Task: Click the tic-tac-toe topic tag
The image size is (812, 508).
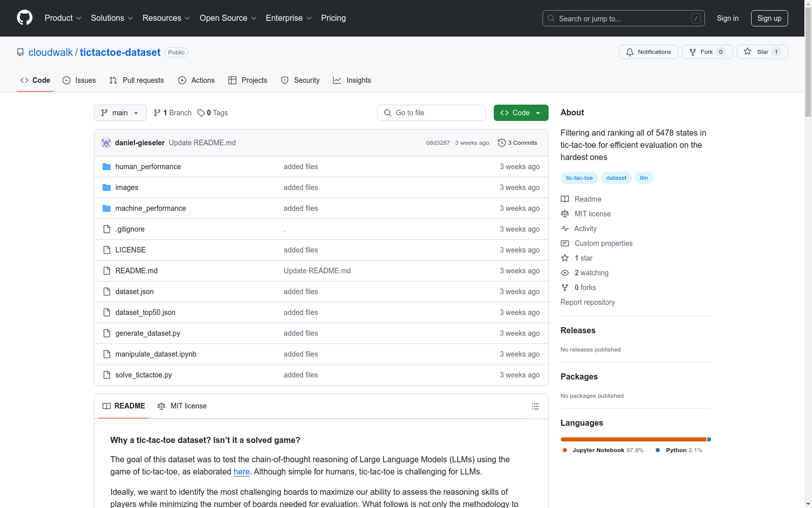Action: pyautogui.click(x=579, y=178)
